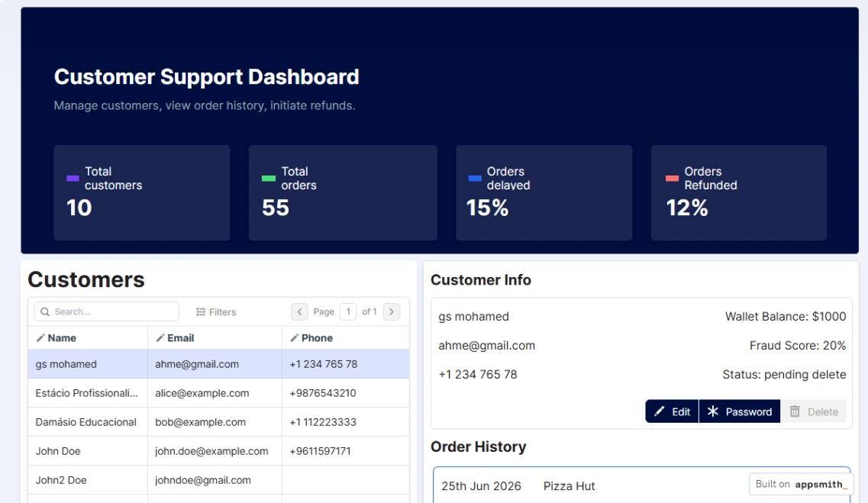Click the blue Orders delayed indicator
Image resolution: width=868 pixels, height=503 pixels.
pos(475,178)
